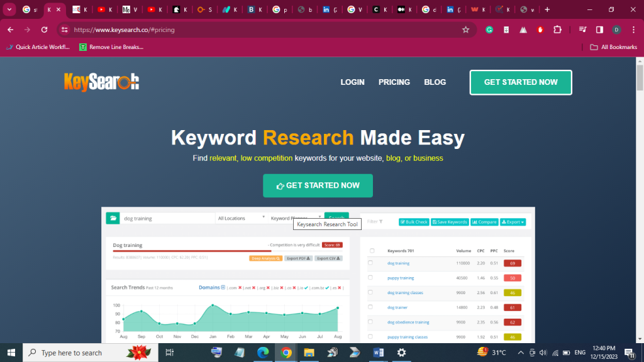Image resolution: width=644 pixels, height=362 pixels.
Task: Bookmark this page with the star icon
Action: pos(465,30)
